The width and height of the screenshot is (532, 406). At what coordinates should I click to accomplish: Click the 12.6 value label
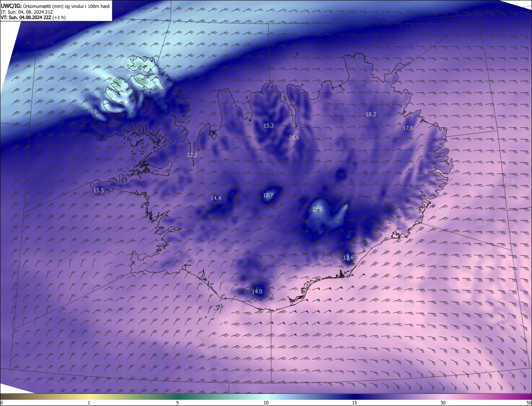[348, 257]
